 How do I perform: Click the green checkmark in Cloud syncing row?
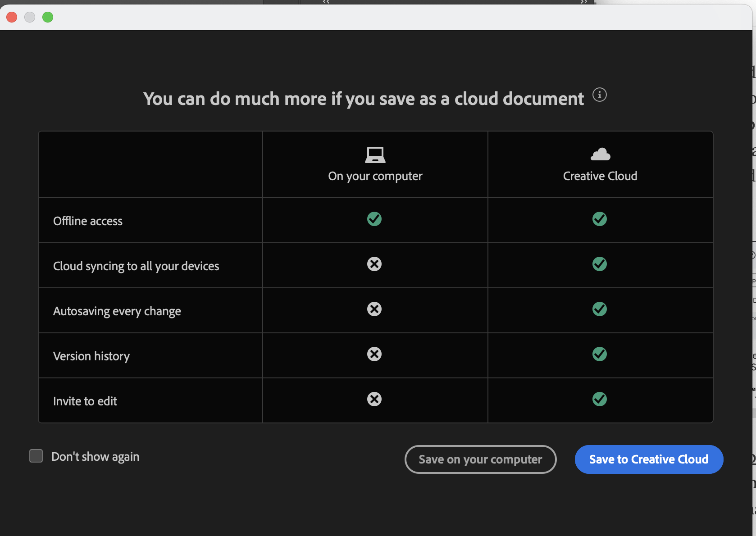click(x=599, y=264)
